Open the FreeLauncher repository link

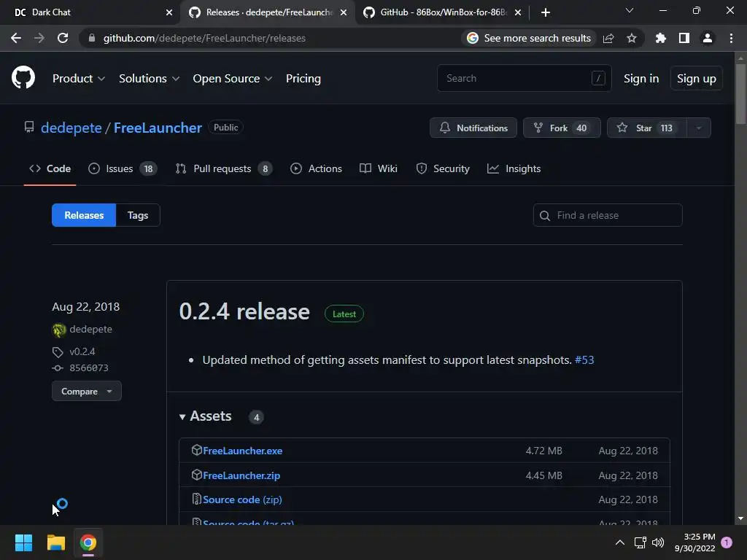point(158,128)
